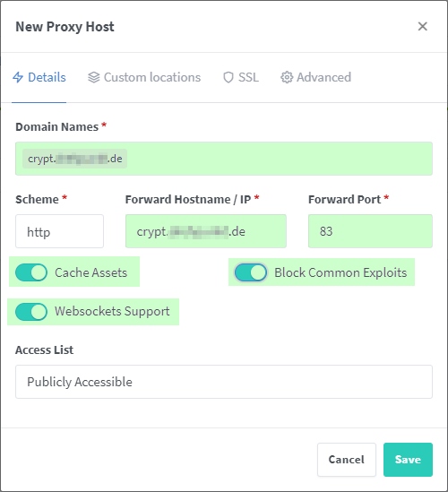This screenshot has width=448, height=492.
Task: Click the Forward Port field with 83
Action: click(370, 231)
